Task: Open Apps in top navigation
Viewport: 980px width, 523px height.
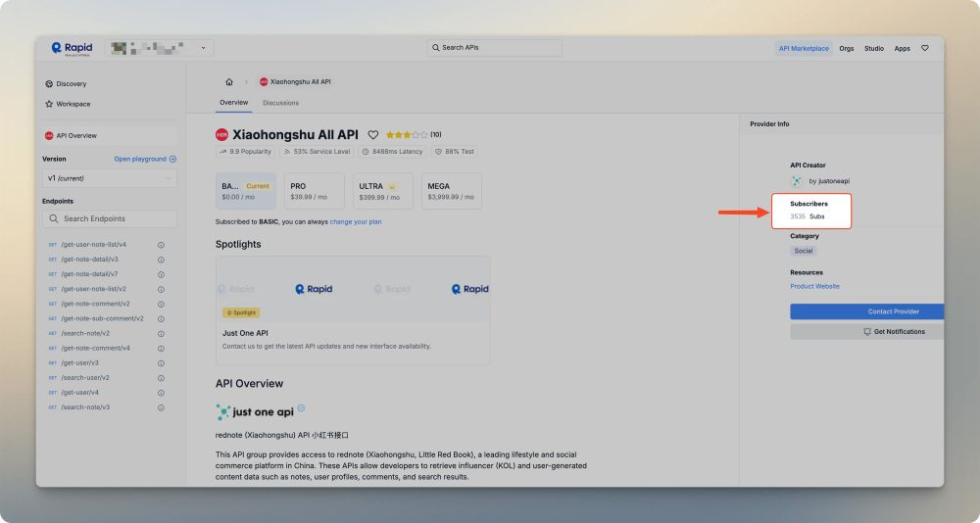Action: click(x=902, y=48)
